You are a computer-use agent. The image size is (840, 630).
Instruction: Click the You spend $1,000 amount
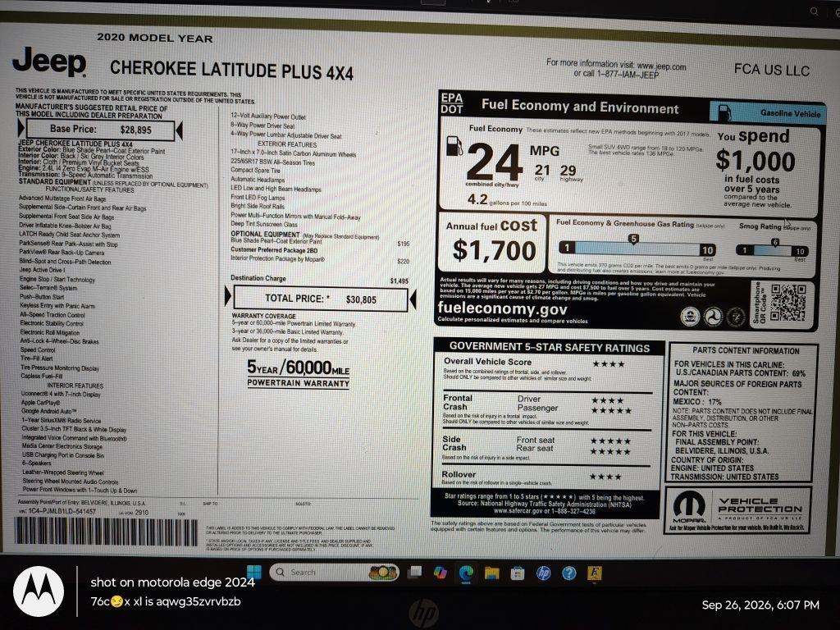(755, 160)
